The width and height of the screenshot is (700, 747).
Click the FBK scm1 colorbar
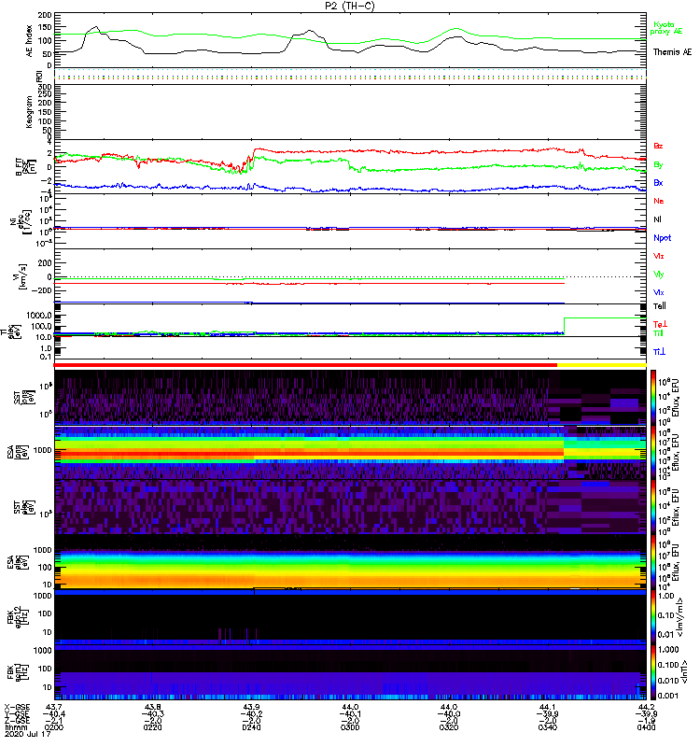[x=653, y=671]
